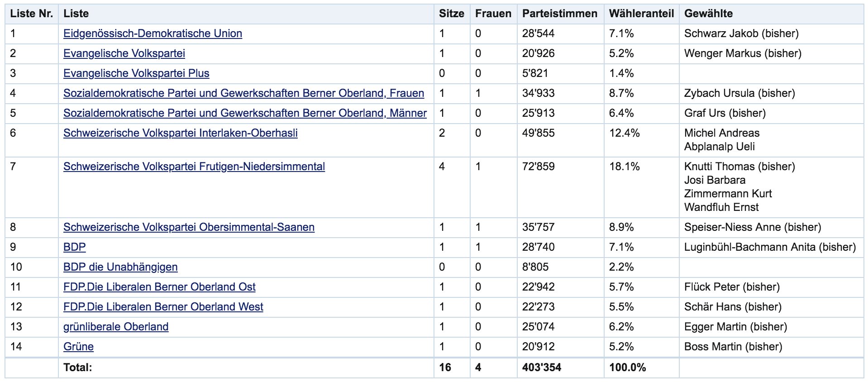Click the total seats value 16

pos(445,368)
